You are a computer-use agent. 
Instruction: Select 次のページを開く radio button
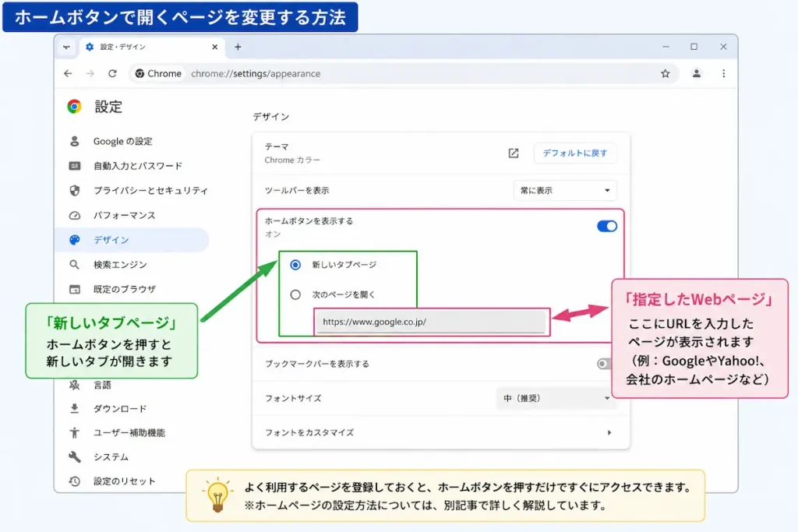(x=295, y=295)
